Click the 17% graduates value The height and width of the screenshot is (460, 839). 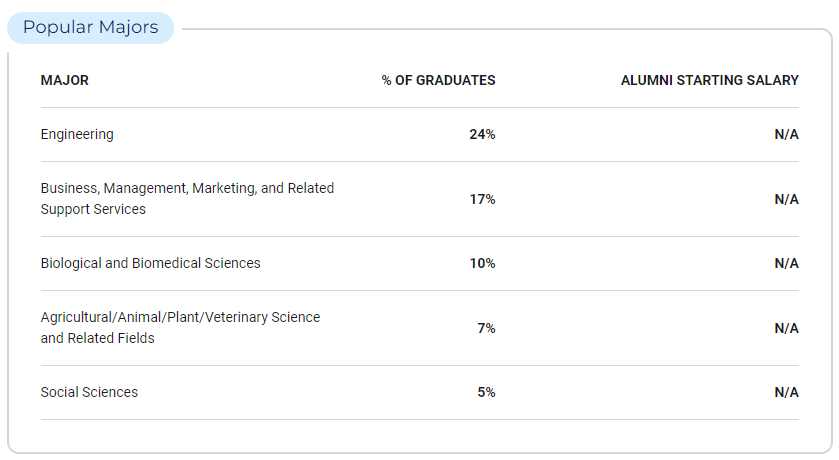point(482,199)
